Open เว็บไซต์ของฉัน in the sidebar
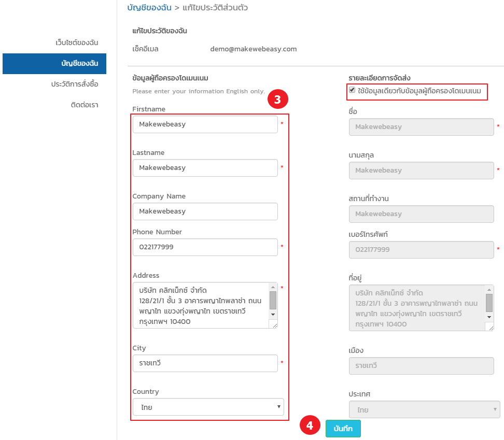 pos(77,42)
